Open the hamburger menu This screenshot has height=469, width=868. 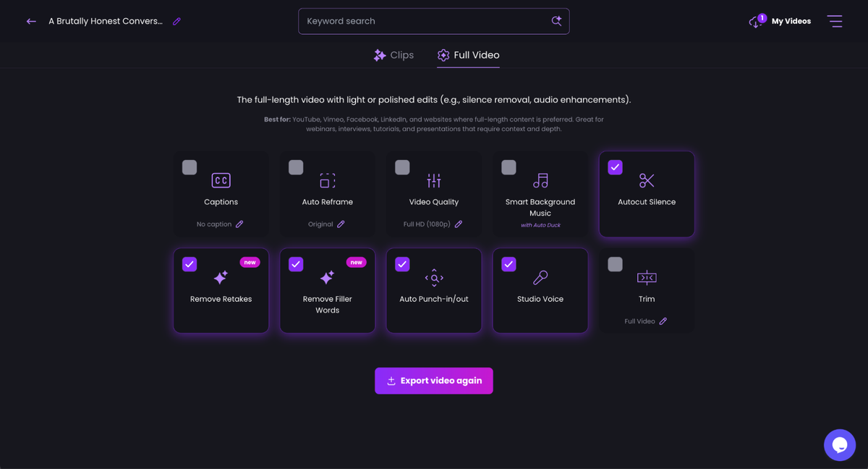(835, 21)
